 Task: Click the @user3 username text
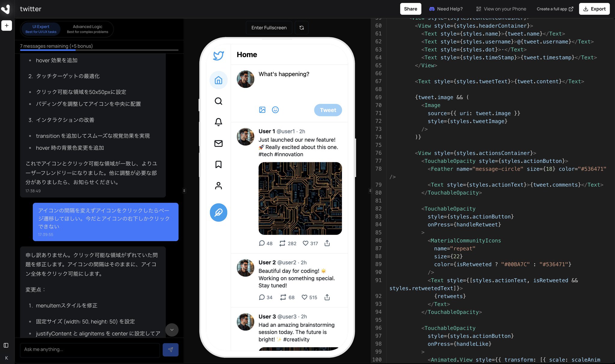click(x=287, y=317)
